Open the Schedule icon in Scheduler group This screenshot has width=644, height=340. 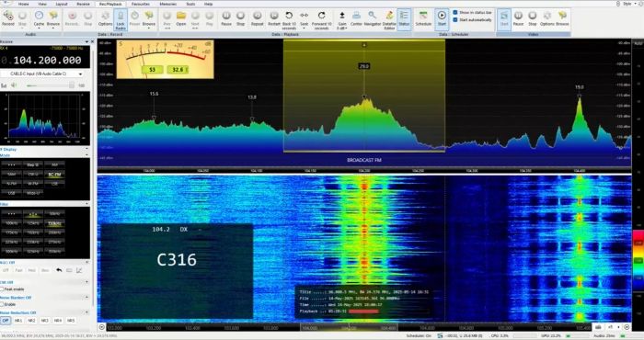423,18
